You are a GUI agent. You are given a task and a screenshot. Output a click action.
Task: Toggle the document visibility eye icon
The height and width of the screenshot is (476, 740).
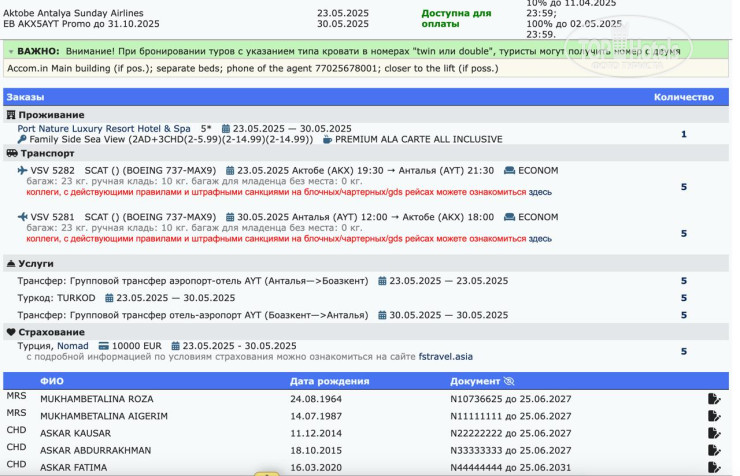(x=509, y=382)
